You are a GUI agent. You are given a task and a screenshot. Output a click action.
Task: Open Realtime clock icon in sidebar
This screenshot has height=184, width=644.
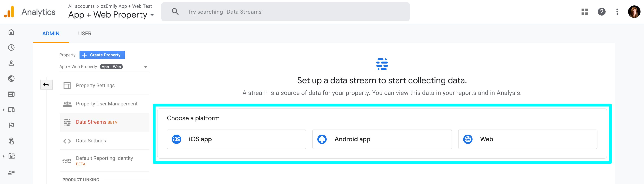pos(11,48)
